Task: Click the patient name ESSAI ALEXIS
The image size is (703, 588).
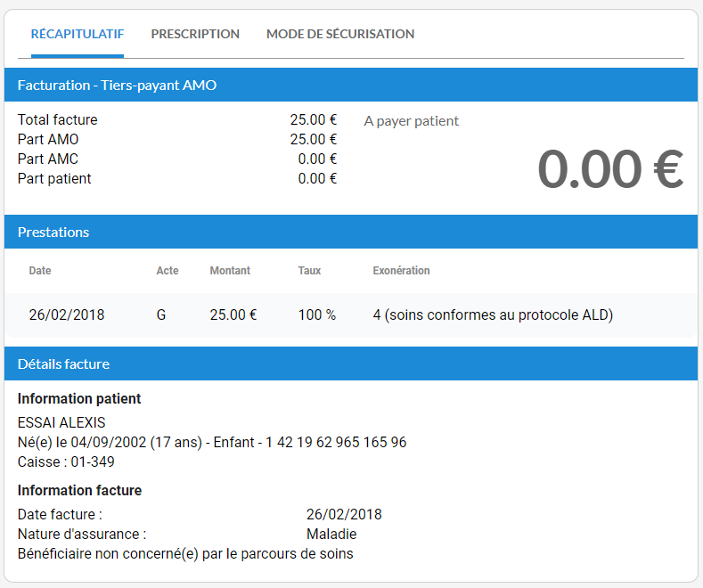Action: 61,422
